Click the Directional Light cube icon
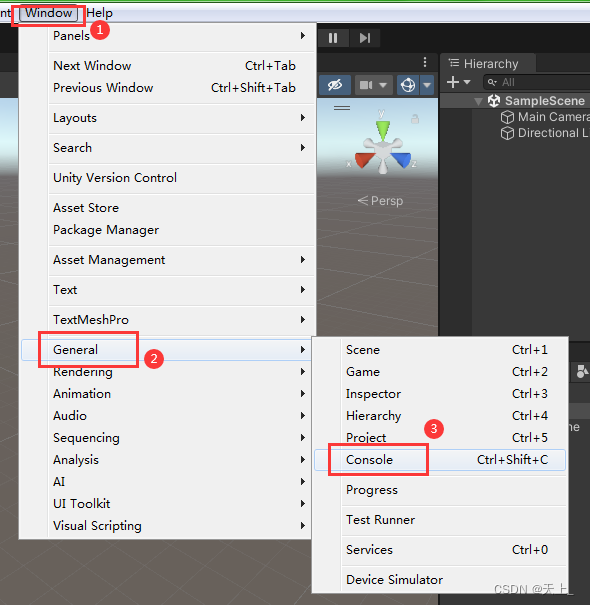 (507, 133)
